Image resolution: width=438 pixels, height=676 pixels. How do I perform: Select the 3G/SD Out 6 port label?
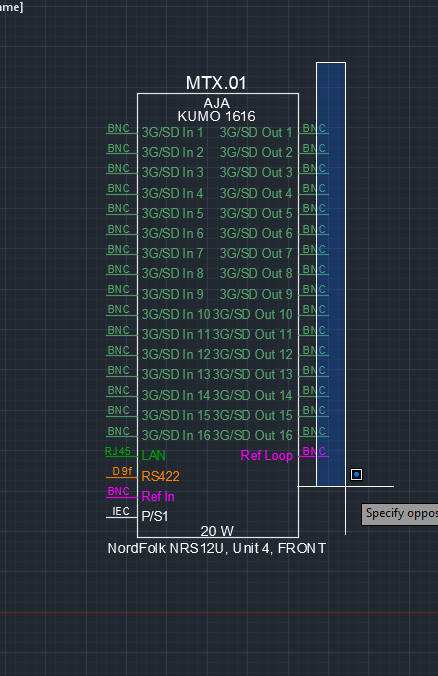pos(256,233)
